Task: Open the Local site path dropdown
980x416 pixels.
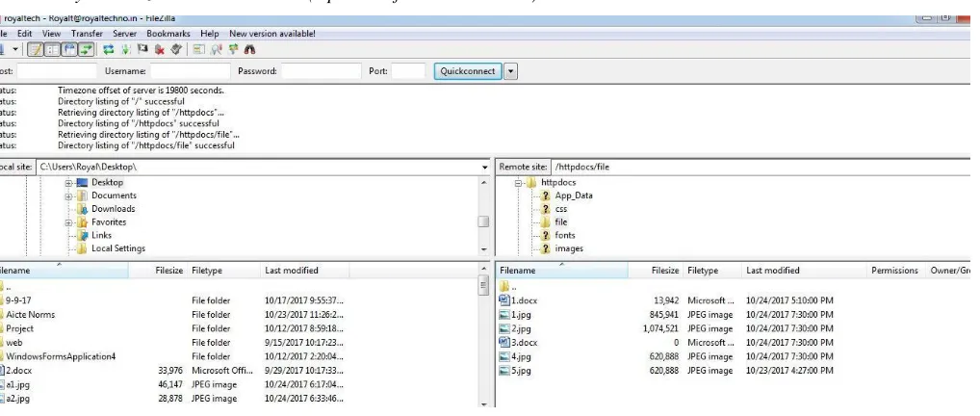Action: [x=485, y=168]
